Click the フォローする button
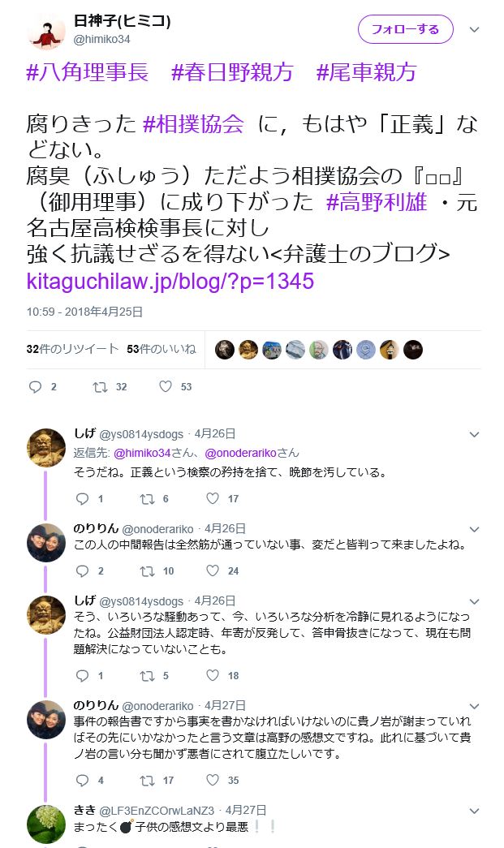This screenshot has width=504, height=848. pyautogui.click(x=406, y=29)
